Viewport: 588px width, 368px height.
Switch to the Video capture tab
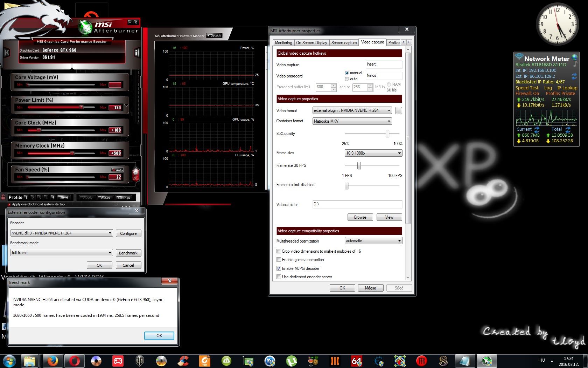[x=372, y=42]
